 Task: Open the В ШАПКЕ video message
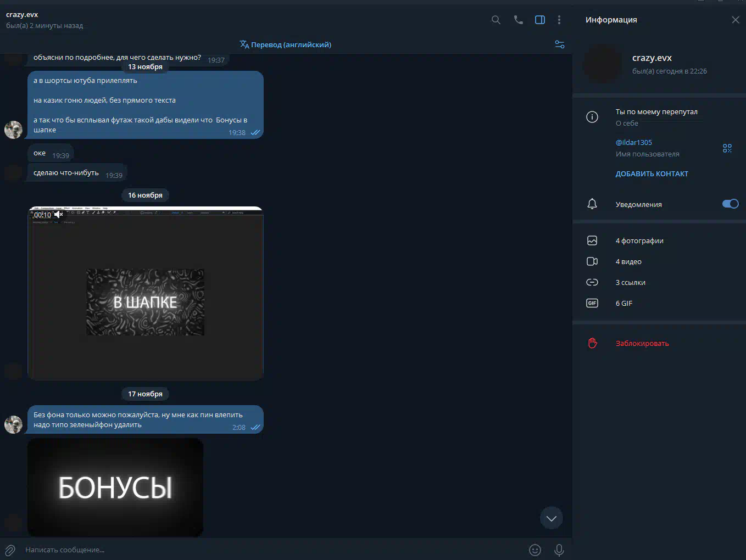click(x=146, y=294)
